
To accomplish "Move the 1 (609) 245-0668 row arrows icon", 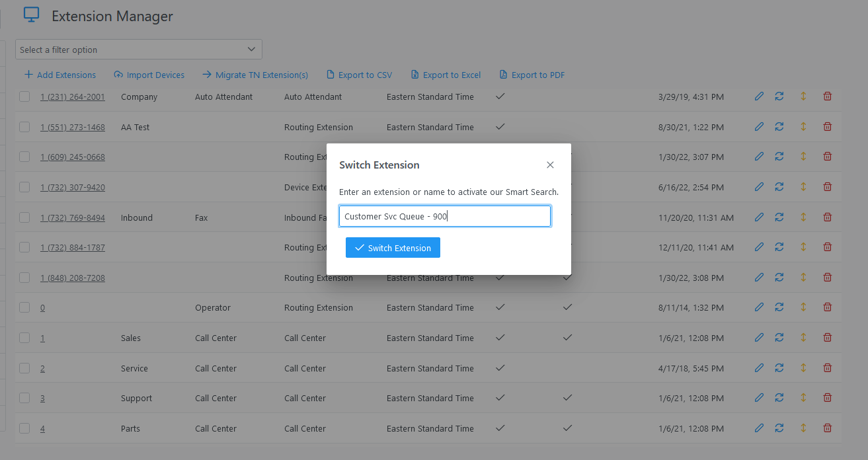I will click(x=803, y=157).
